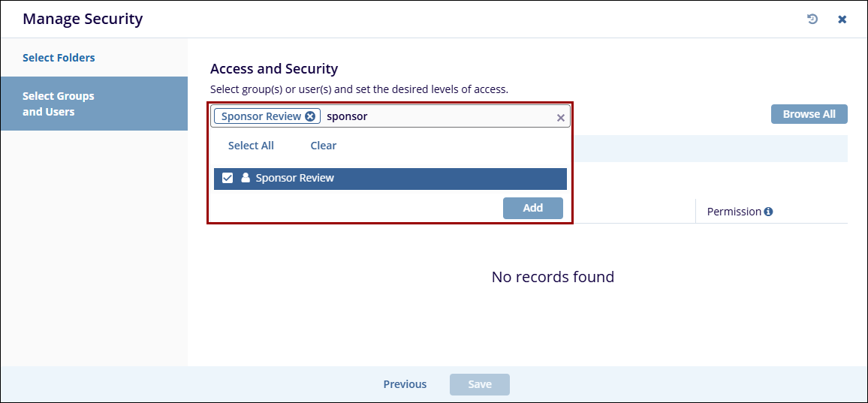Open the Permission info tooltip icon
868x403 pixels.
[769, 212]
